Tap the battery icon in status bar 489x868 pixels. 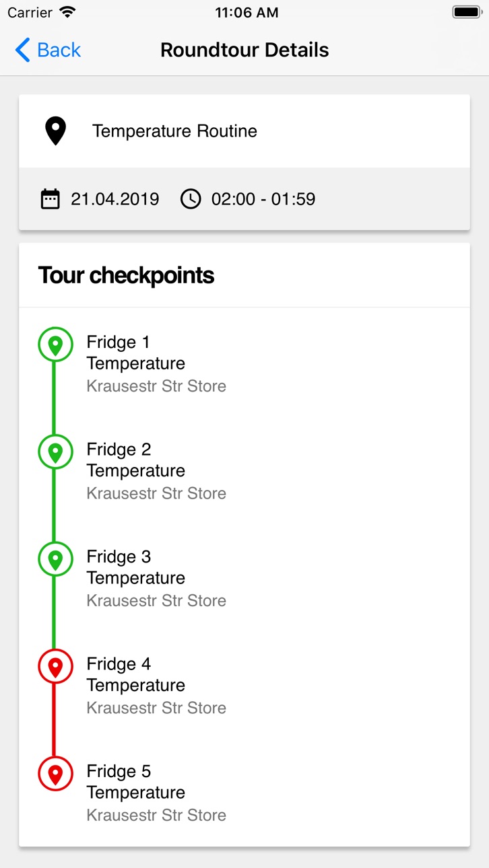point(466,12)
